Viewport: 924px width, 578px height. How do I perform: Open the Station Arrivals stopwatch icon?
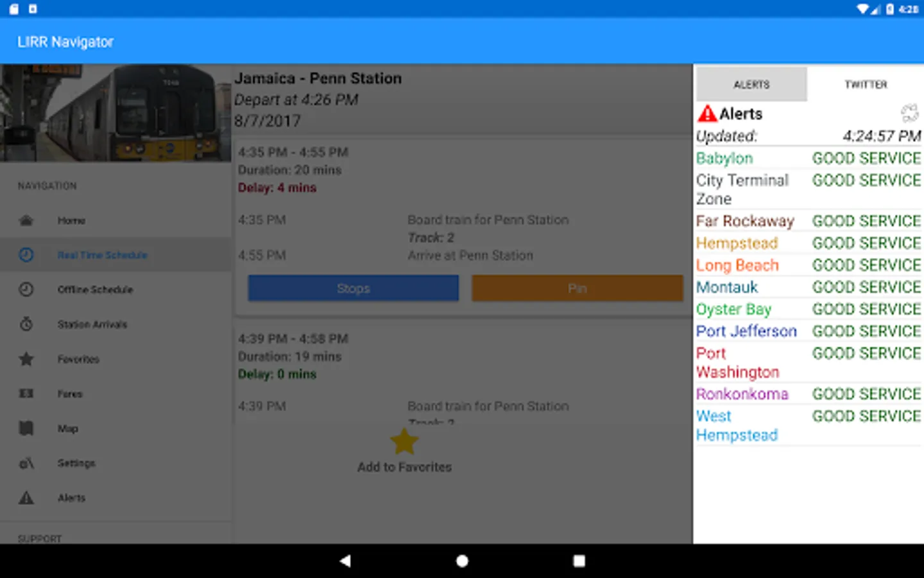click(26, 324)
